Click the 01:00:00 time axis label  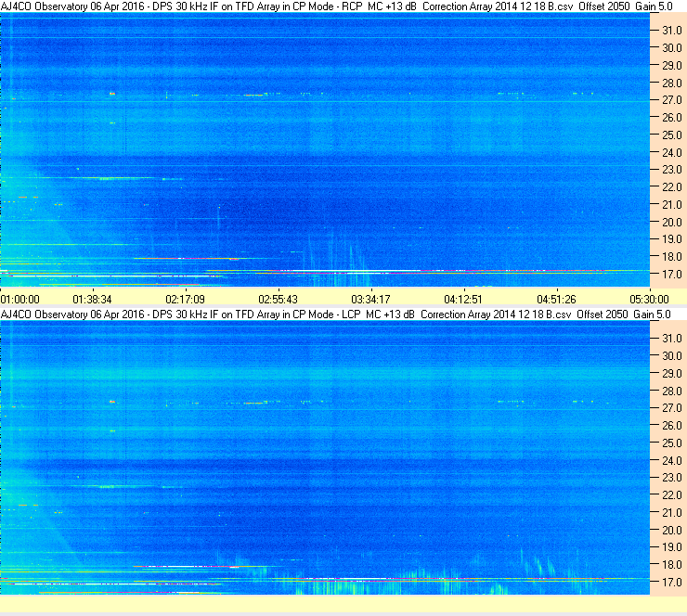(20, 300)
